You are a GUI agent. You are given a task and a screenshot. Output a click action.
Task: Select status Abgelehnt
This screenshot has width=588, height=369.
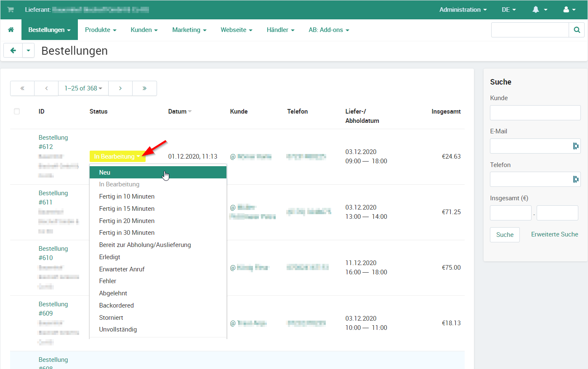pyautogui.click(x=158, y=293)
